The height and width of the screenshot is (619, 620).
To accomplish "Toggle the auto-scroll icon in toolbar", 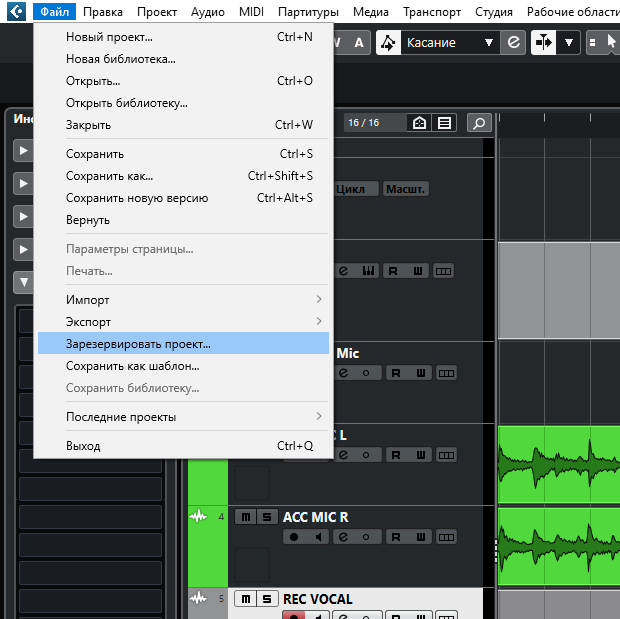I will click(x=543, y=42).
